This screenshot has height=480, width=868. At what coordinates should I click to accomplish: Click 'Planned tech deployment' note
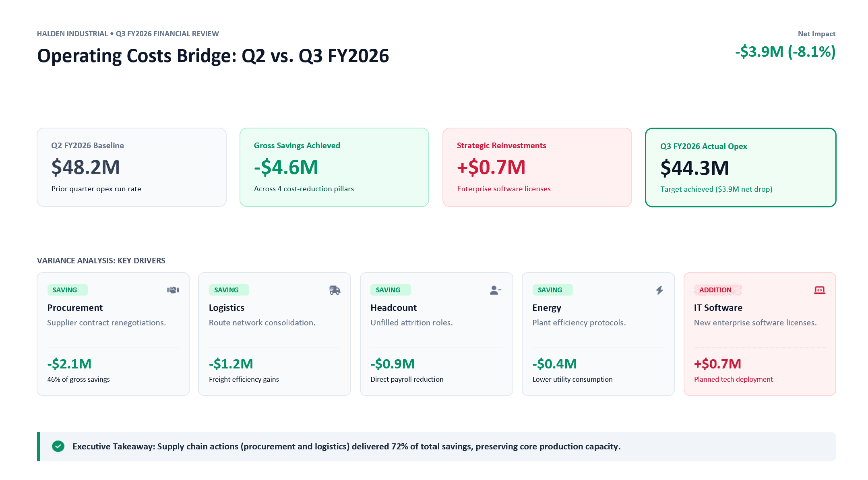click(734, 379)
